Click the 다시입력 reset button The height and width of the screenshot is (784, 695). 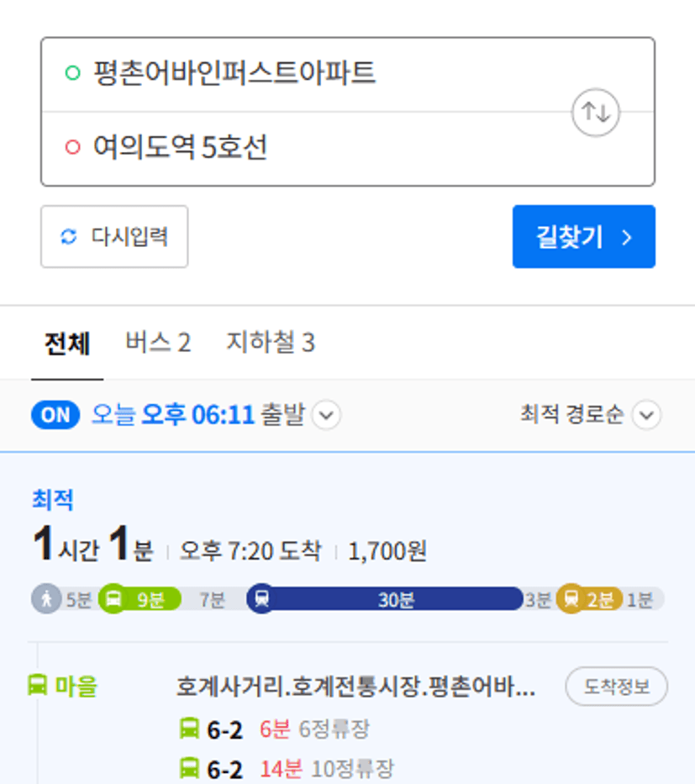pyautogui.click(x=114, y=236)
